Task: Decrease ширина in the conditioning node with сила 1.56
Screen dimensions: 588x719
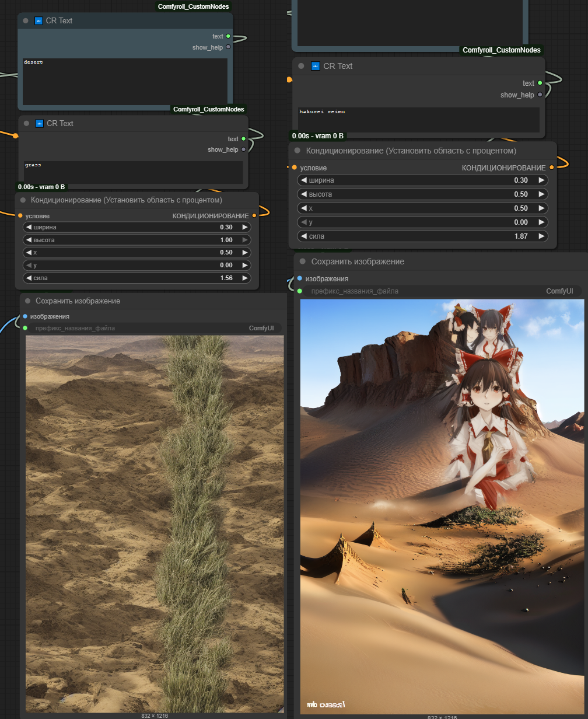Action: pos(29,227)
